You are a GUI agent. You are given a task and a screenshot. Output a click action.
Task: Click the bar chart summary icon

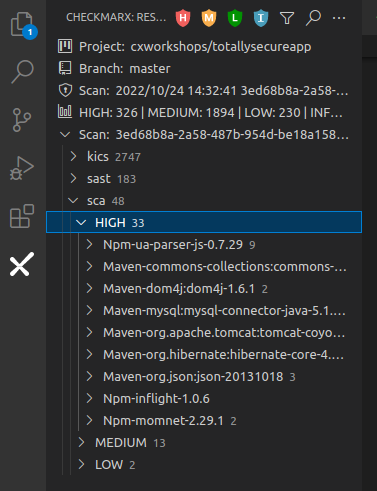pyautogui.click(x=65, y=112)
